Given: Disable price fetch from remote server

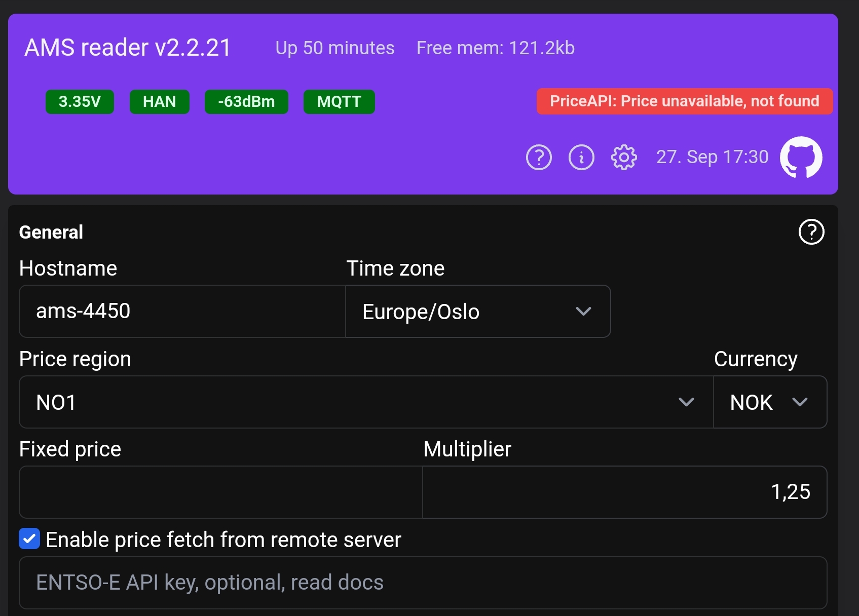Looking at the screenshot, I should click(29, 539).
